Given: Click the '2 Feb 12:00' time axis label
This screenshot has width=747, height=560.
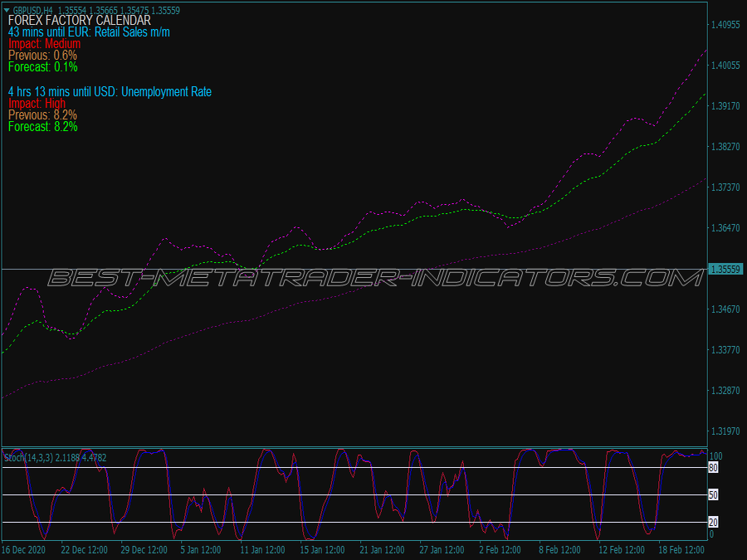Looking at the screenshot, I should point(500,550).
